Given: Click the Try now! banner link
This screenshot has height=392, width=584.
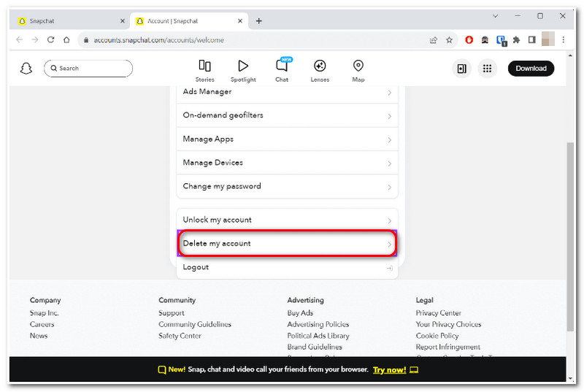Looking at the screenshot, I should coord(389,369).
